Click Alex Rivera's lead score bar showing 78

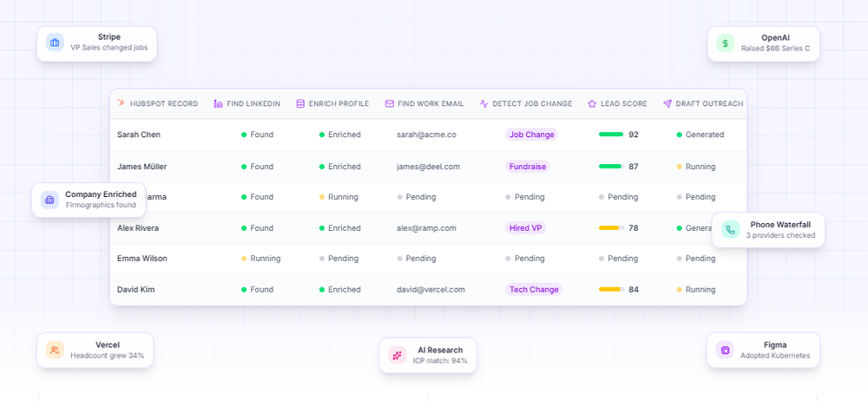pos(612,228)
